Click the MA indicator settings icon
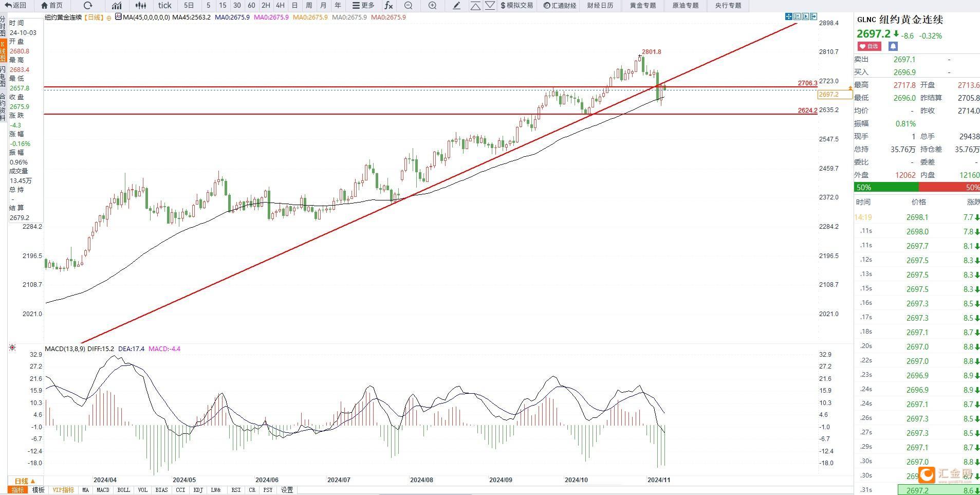980x495 pixels. coord(118,17)
